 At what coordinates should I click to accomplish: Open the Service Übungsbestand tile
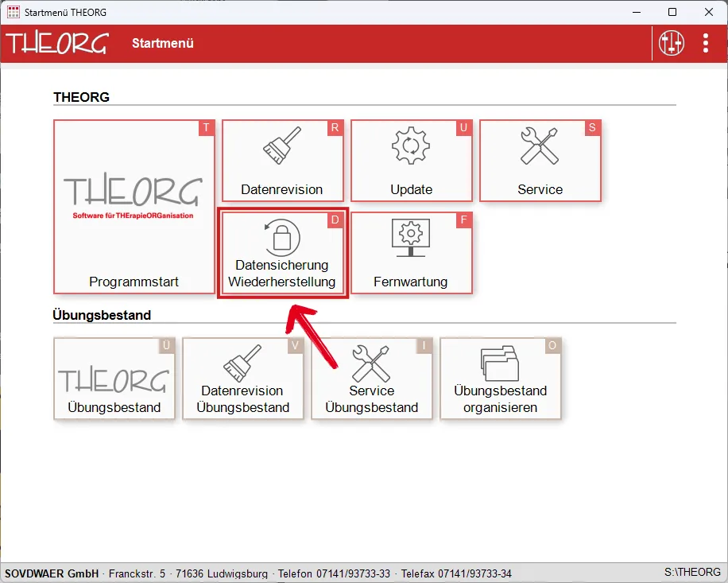(371, 379)
